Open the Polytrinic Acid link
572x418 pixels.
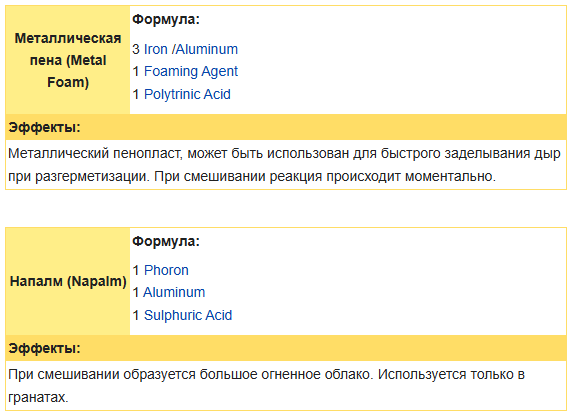click(187, 94)
